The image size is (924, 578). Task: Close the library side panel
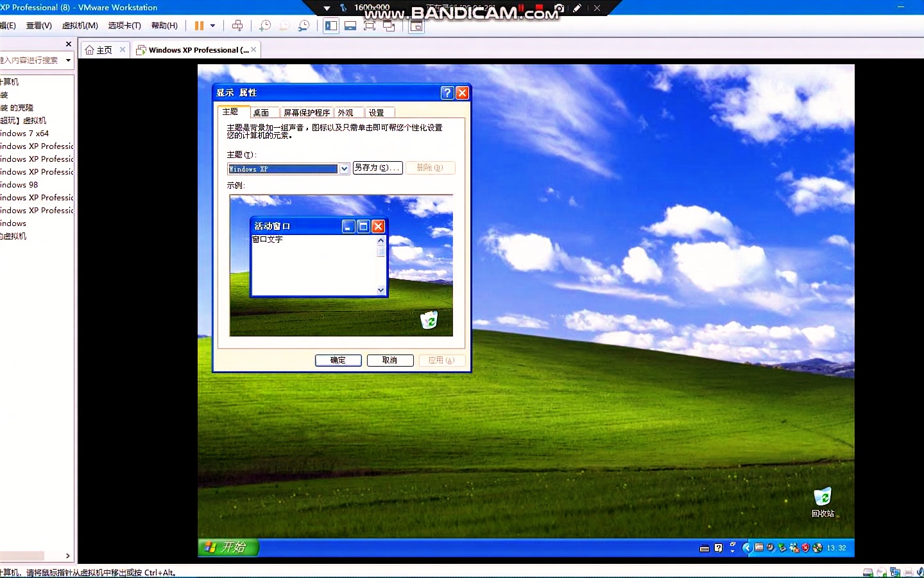pos(69,44)
